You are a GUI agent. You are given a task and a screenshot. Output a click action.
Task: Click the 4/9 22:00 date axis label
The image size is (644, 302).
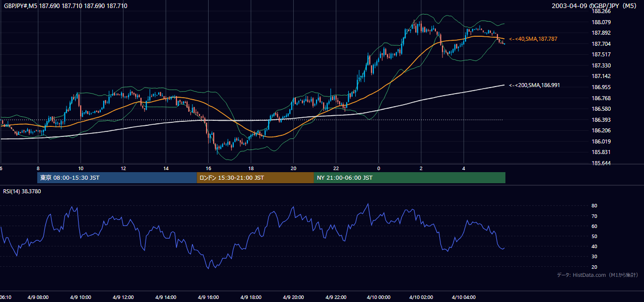point(336,297)
